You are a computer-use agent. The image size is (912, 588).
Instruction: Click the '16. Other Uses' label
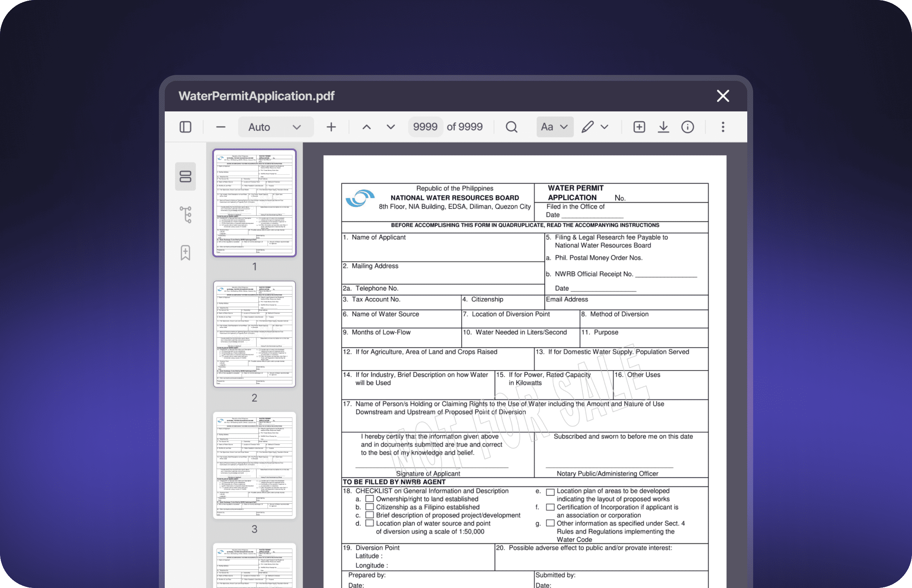coord(637,374)
